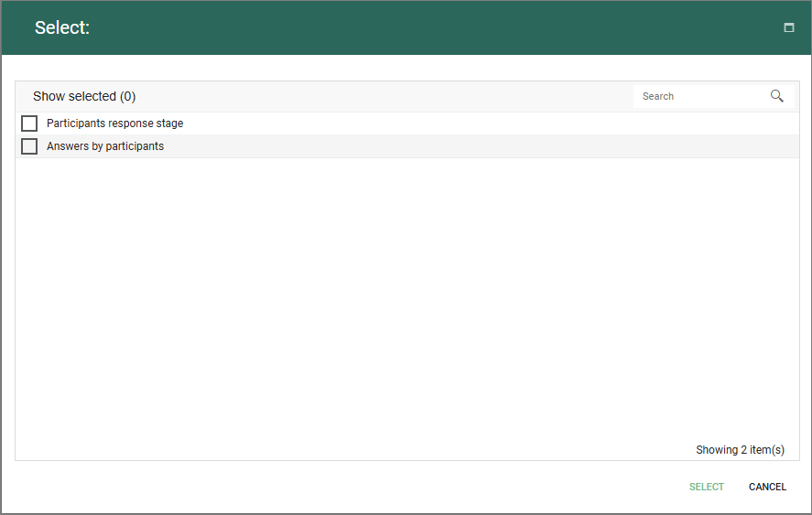Select the 'Answers by participants' row text
Image resolution: width=812 pixels, height=515 pixels.
click(105, 146)
